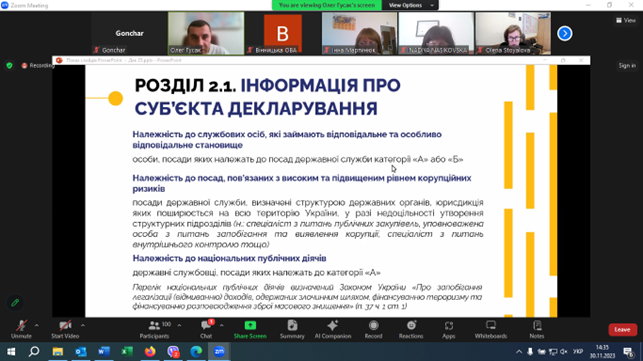643x361 pixels.
Task: Open Reactions menu
Action: pyautogui.click(x=411, y=329)
